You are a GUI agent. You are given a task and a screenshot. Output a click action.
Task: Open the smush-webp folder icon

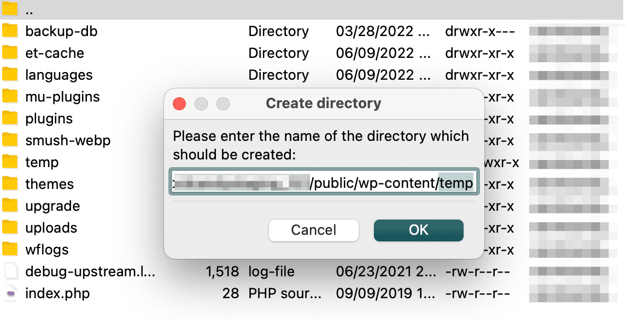point(11,140)
